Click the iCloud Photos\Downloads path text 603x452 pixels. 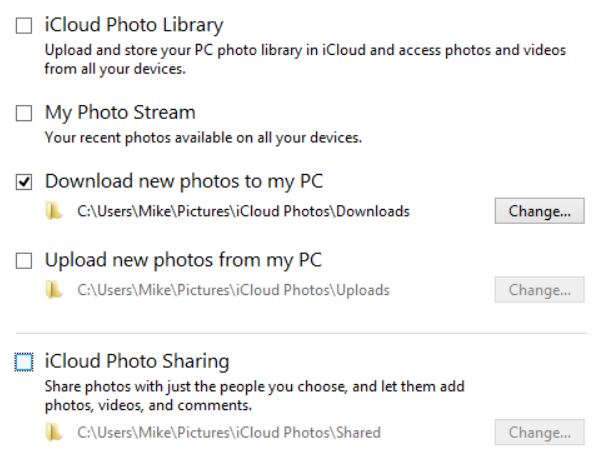(243, 212)
